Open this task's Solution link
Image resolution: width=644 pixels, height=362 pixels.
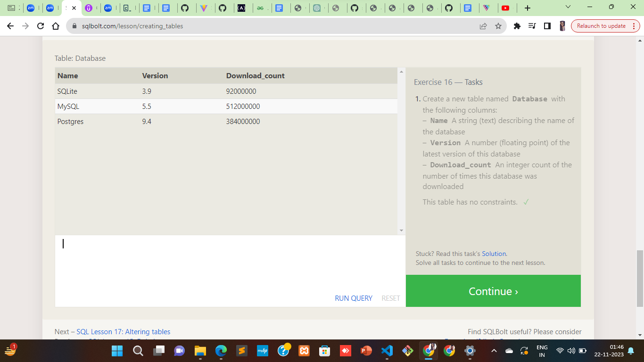(494, 254)
